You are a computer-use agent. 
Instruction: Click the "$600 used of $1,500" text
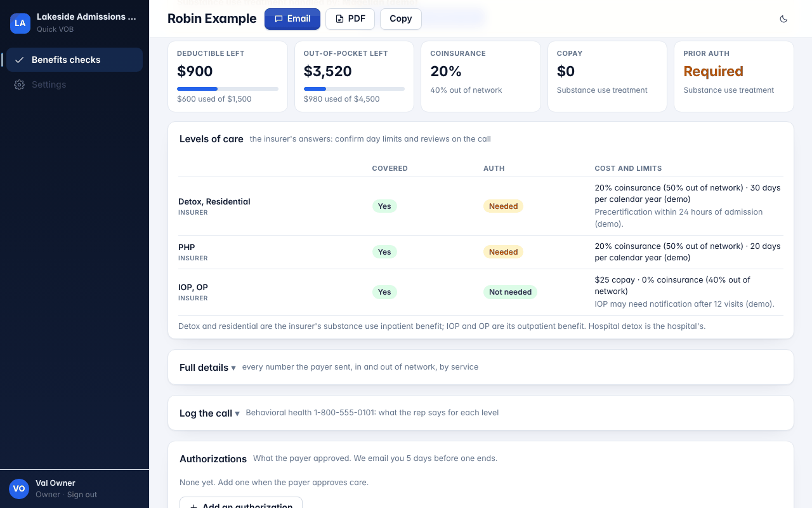[x=214, y=99]
